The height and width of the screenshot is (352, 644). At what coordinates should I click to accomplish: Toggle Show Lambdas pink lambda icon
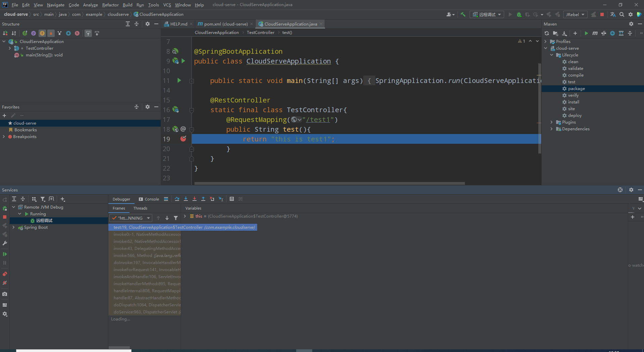(77, 33)
